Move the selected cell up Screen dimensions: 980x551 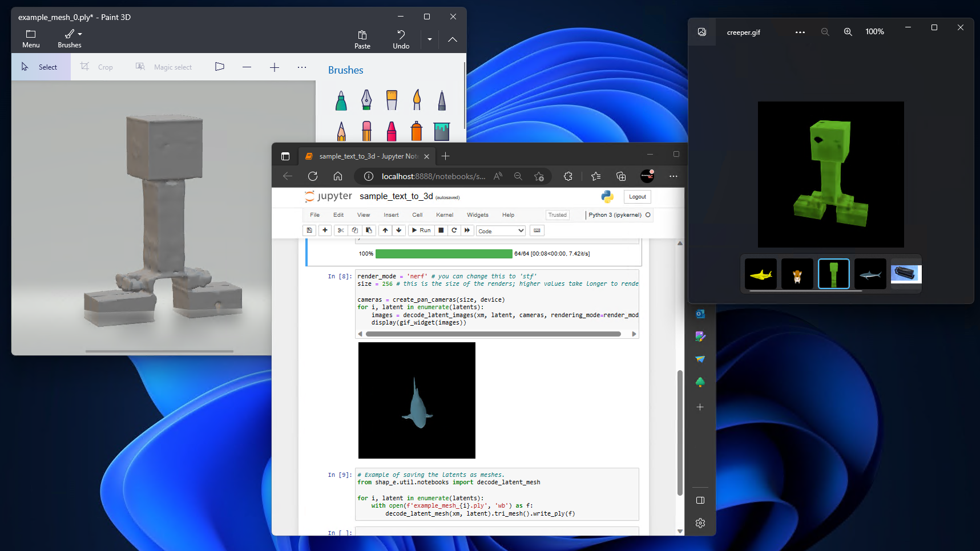click(x=385, y=230)
